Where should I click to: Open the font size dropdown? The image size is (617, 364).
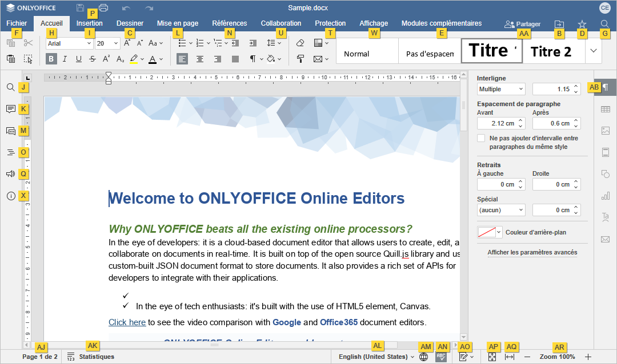107,43
